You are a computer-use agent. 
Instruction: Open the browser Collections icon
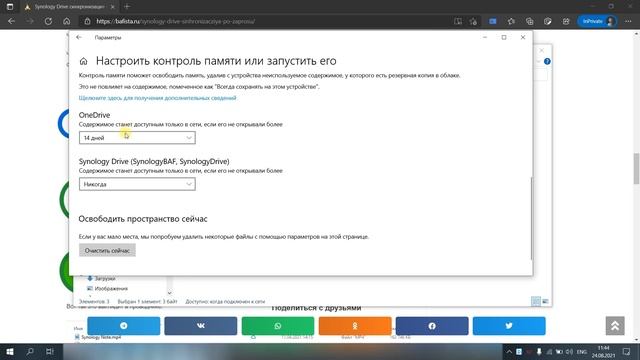(529, 21)
